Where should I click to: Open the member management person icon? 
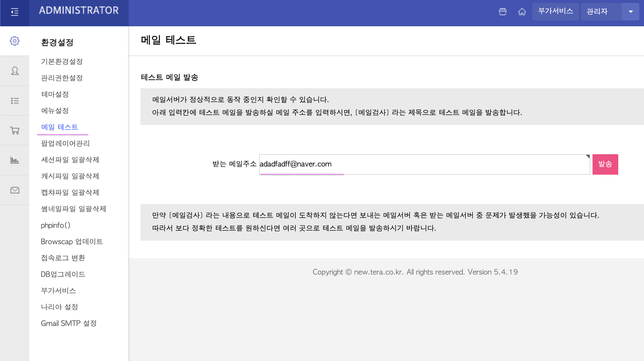tap(15, 71)
